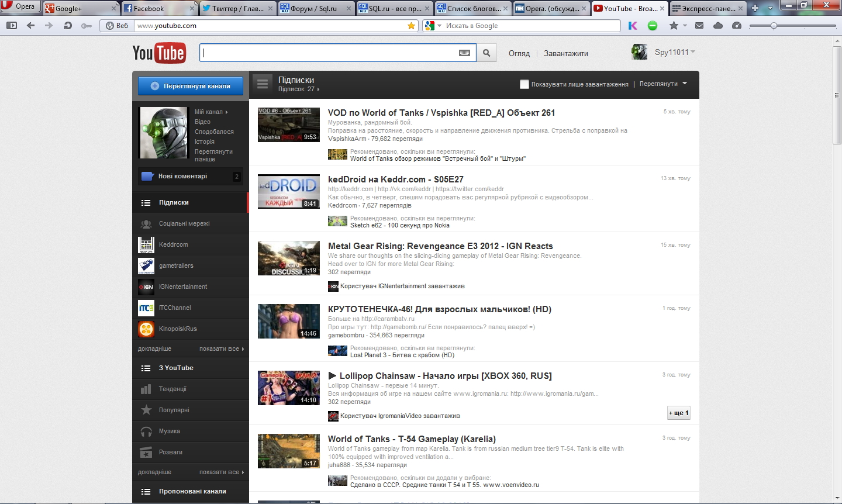Click the Переглянути канали button
This screenshot has width=842, height=504.
point(191,86)
